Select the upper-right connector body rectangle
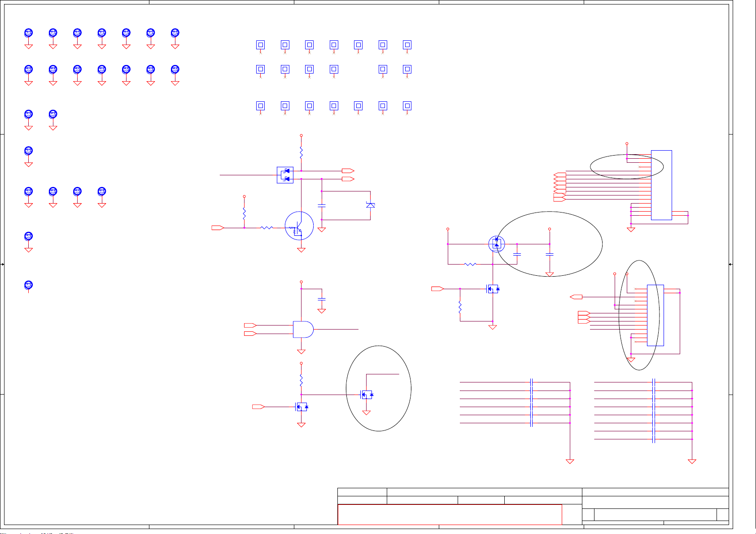 click(x=661, y=185)
